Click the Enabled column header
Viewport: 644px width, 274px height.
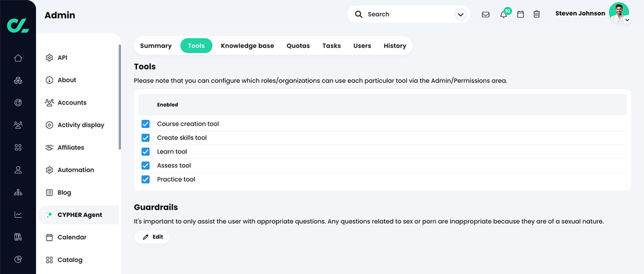pos(168,105)
